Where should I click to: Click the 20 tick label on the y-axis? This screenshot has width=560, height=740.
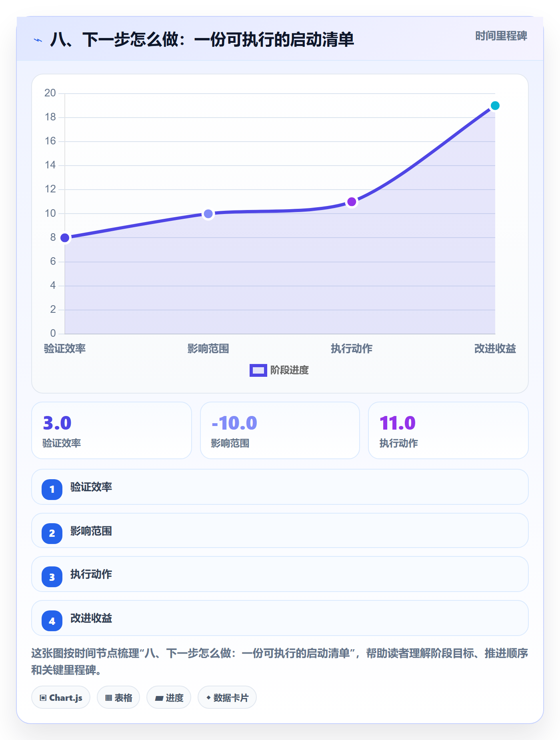(x=50, y=93)
